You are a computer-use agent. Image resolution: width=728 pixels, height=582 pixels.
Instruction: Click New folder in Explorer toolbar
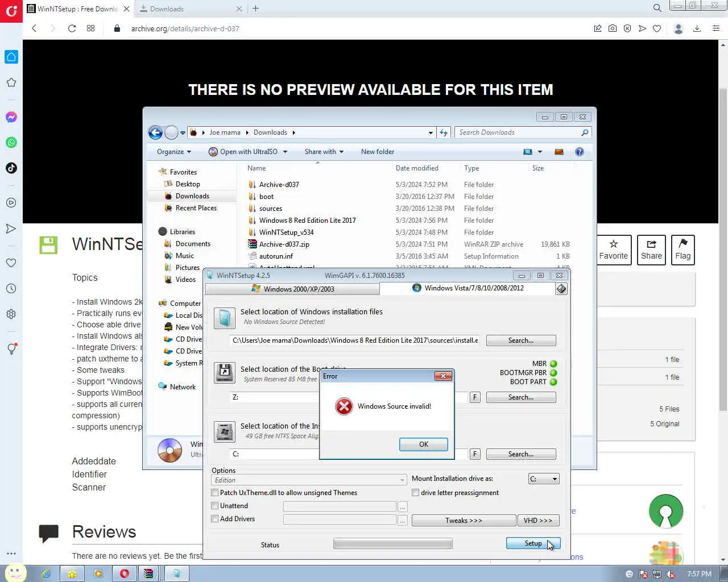point(377,152)
